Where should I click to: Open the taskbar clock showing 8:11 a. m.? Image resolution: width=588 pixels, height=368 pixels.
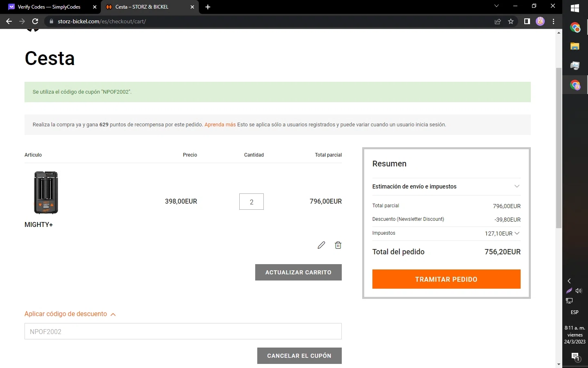575,335
